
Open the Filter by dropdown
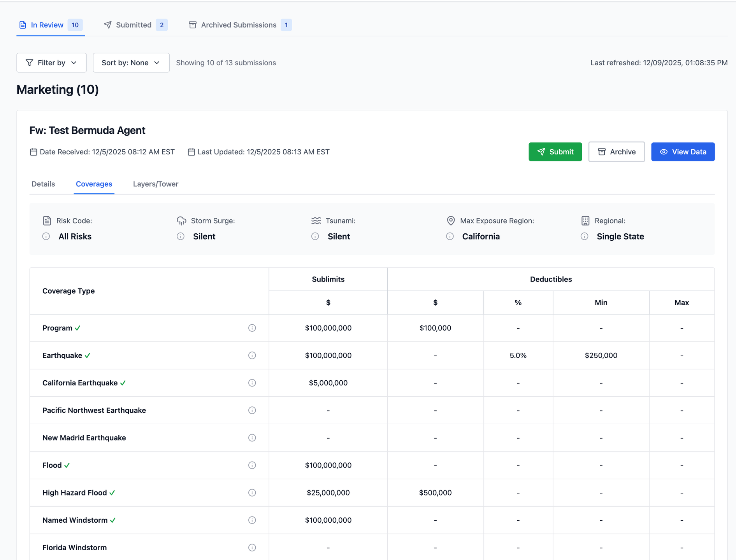click(51, 63)
